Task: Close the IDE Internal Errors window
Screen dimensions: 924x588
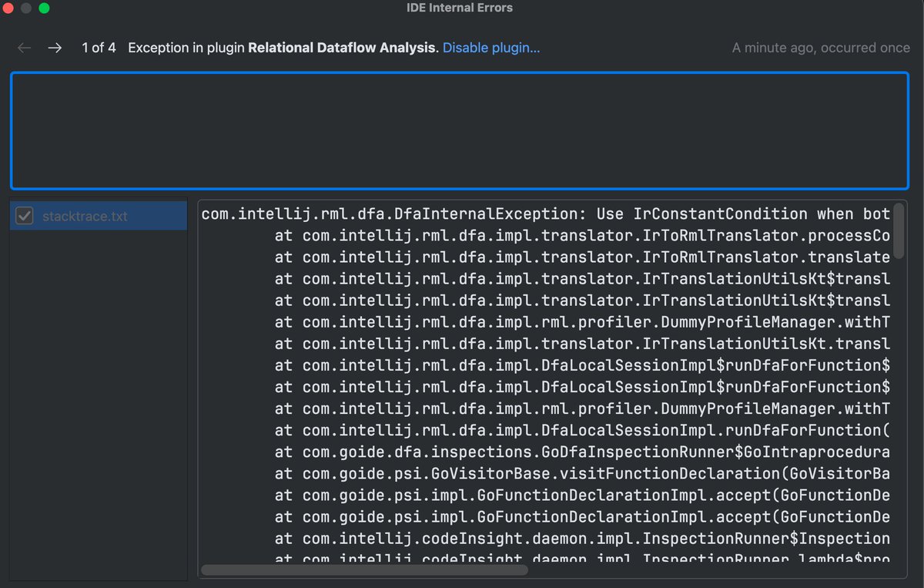Action: click(x=10, y=8)
